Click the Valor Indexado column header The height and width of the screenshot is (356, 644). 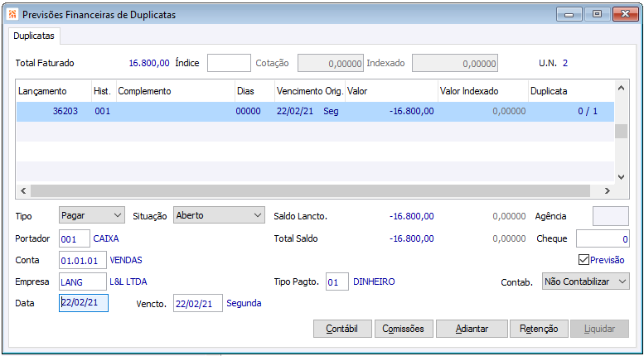tap(483, 91)
